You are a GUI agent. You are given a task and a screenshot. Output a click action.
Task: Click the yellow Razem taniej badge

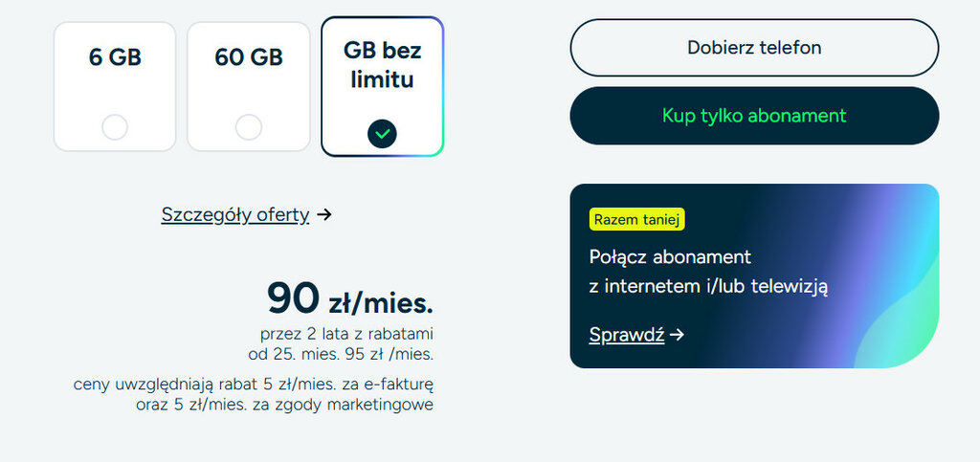click(636, 219)
